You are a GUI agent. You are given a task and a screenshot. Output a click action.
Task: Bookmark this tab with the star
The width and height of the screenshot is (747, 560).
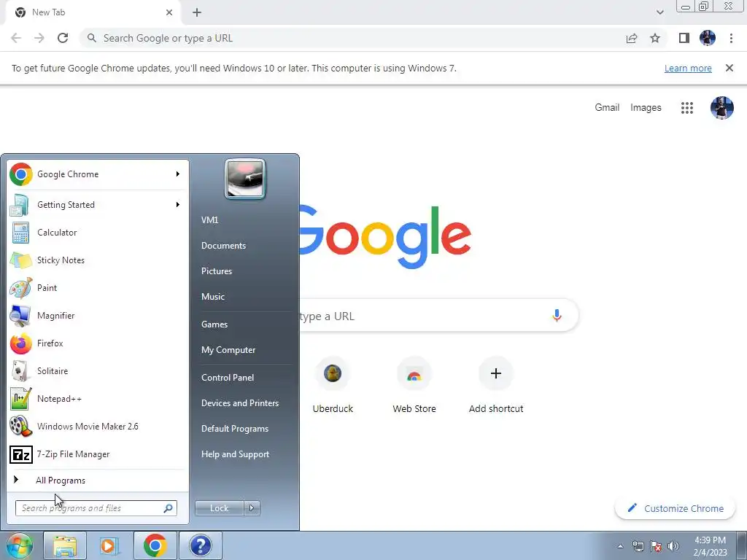pos(655,38)
